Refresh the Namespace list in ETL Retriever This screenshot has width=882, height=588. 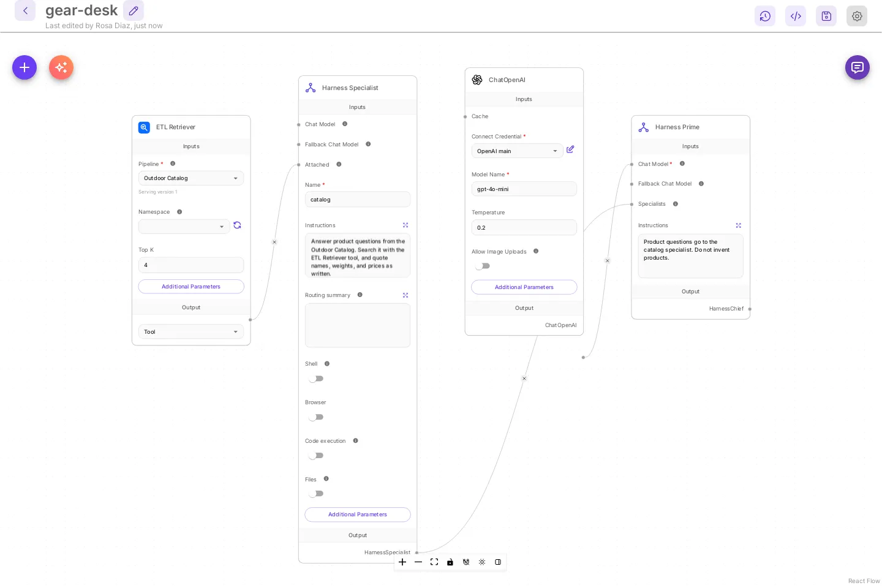[x=237, y=225]
